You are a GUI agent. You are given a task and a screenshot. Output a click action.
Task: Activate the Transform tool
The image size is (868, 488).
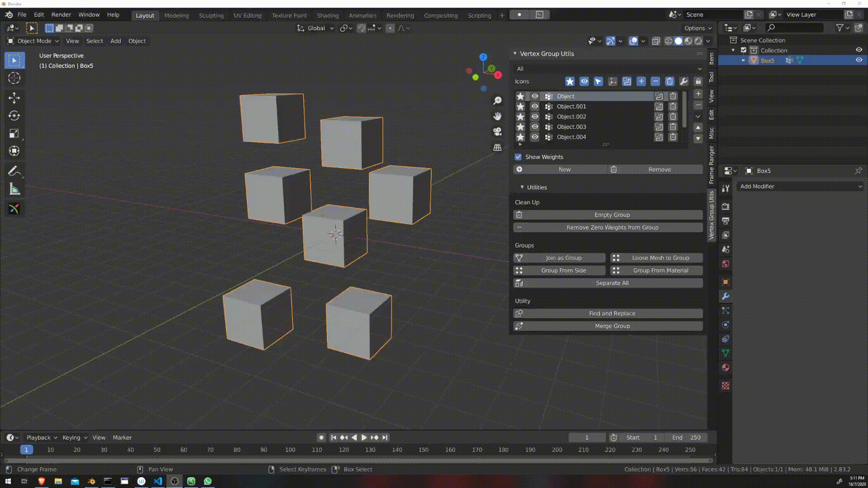pyautogui.click(x=14, y=151)
